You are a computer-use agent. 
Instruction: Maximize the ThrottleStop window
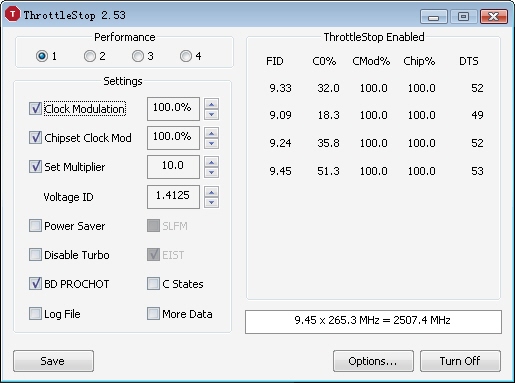(x=463, y=16)
